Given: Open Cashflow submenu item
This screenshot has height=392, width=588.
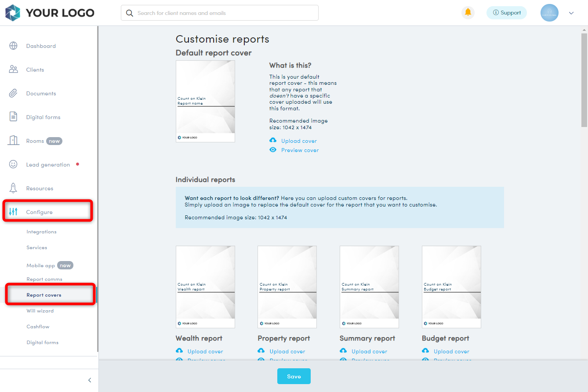Looking at the screenshot, I should (x=38, y=327).
